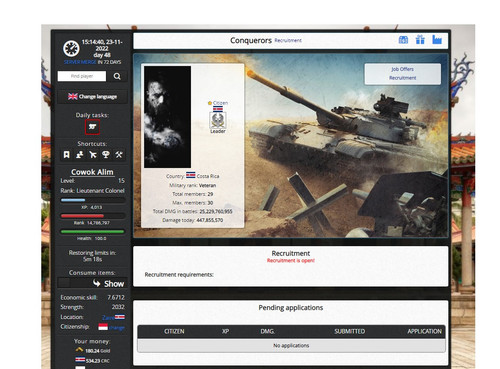Open the airplane travel shortcut icon

coord(93,155)
